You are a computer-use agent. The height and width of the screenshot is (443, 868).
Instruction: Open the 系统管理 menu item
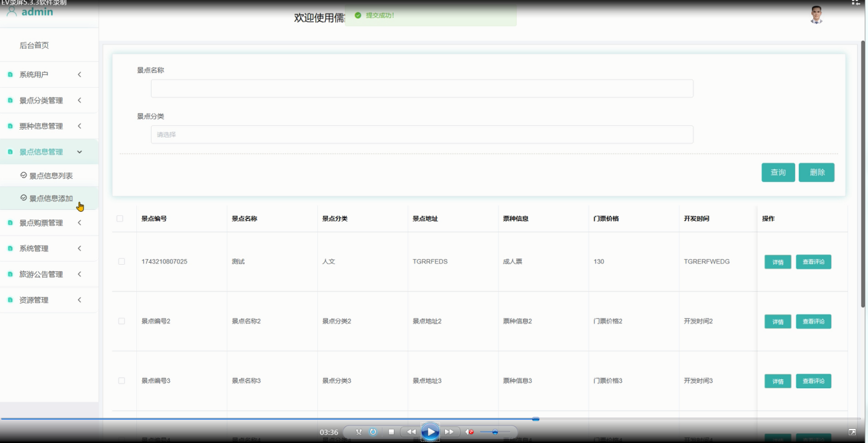[x=49, y=248]
